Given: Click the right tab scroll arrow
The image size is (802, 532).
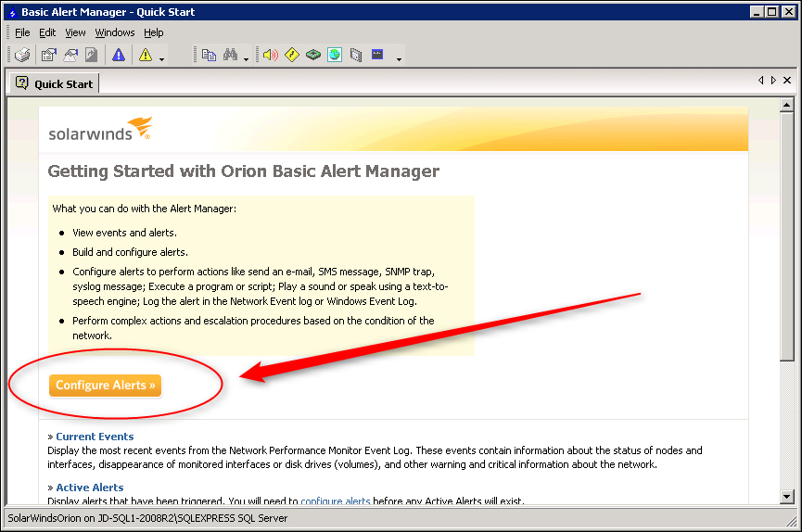Looking at the screenshot, I should click(x=773, y=81).
